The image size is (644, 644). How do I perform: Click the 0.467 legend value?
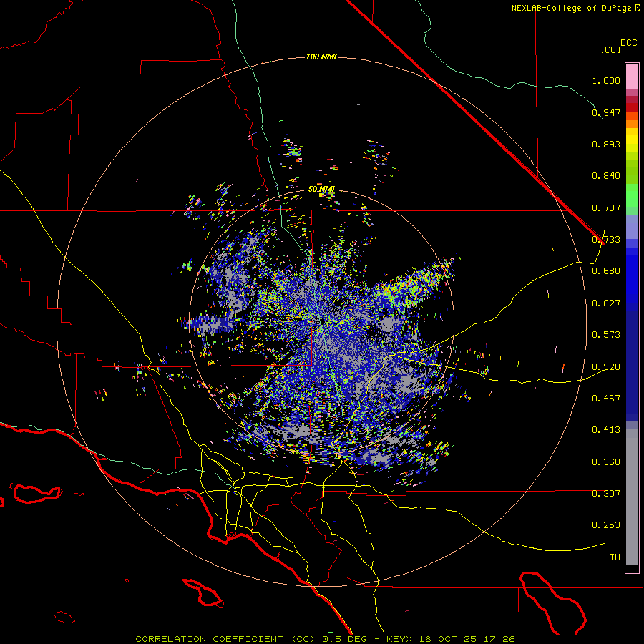point(606,399)
